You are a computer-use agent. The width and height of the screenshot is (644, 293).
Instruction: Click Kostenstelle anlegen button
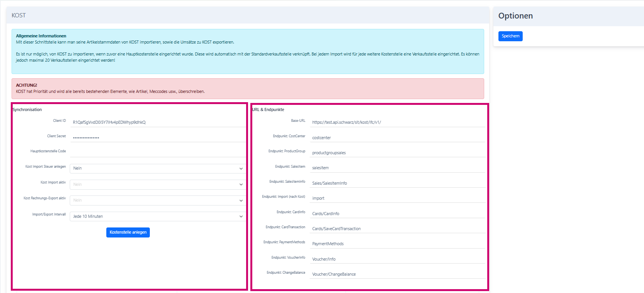[128, 232]
